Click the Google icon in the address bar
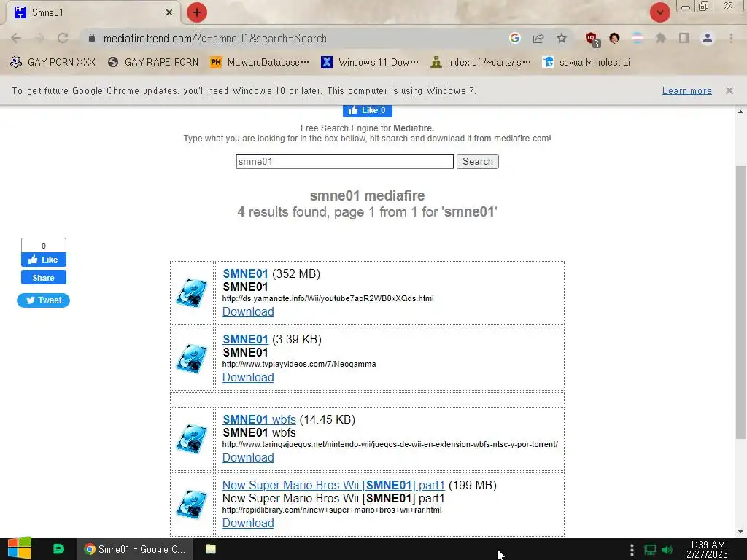 tap(514, 38)
